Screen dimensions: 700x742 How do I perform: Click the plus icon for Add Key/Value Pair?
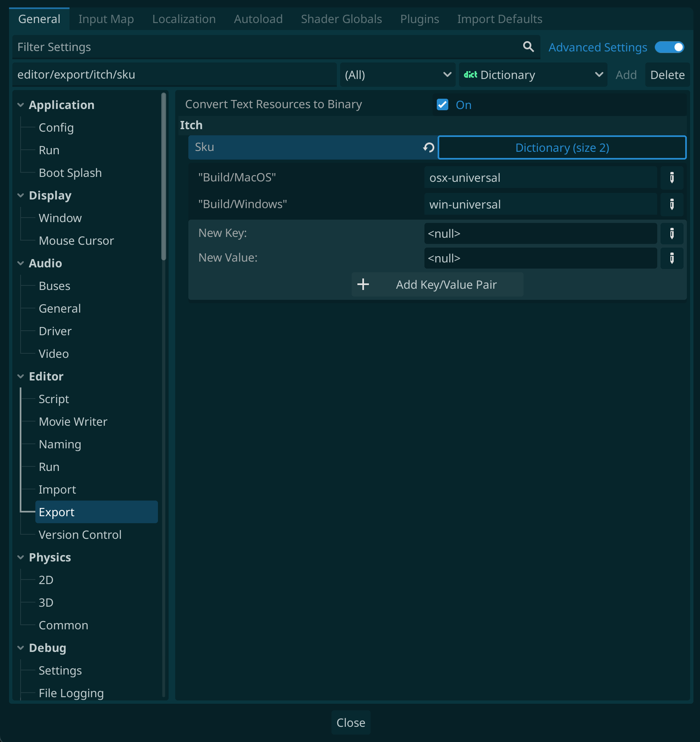(363, 285)
